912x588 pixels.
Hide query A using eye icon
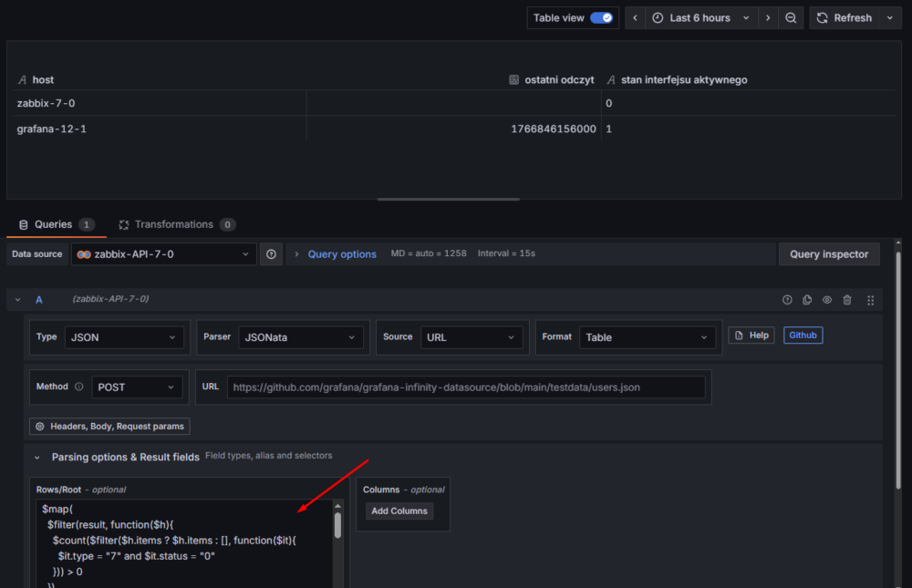click(827, 300)
